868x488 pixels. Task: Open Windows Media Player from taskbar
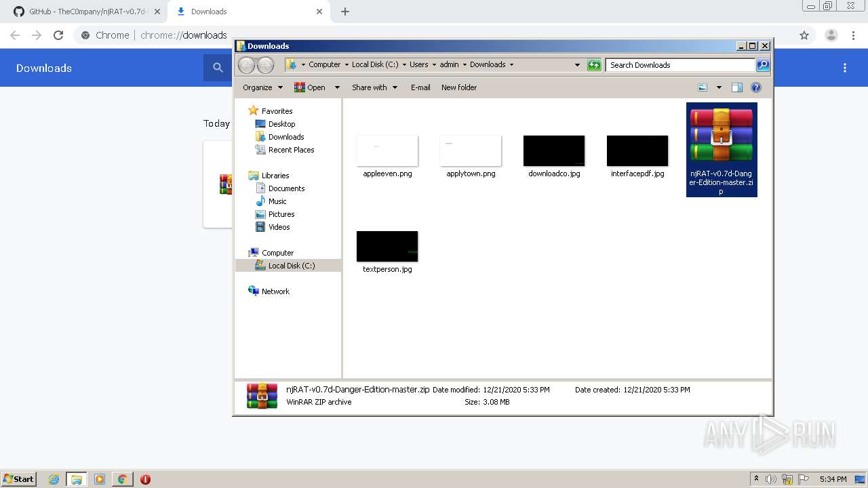click(100, 479)
